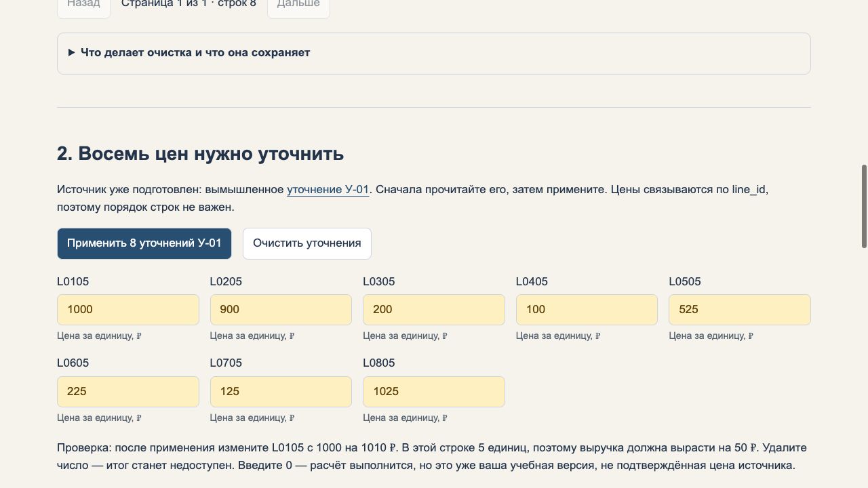Focus the L0705 price field
This screenshot has width=868, height=488.
coord(281,392)
